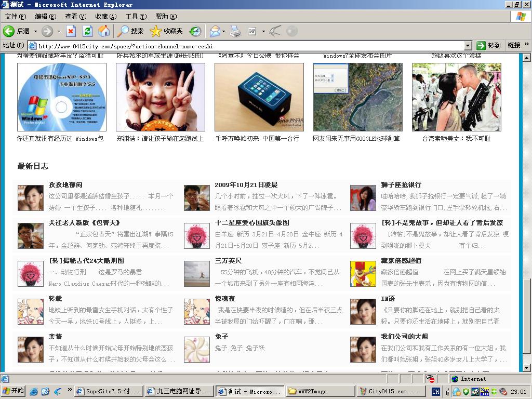Viewport: 532px width, 399px height.
Task: Click the Back (后退) arrow icon
Action: (9, 31)
